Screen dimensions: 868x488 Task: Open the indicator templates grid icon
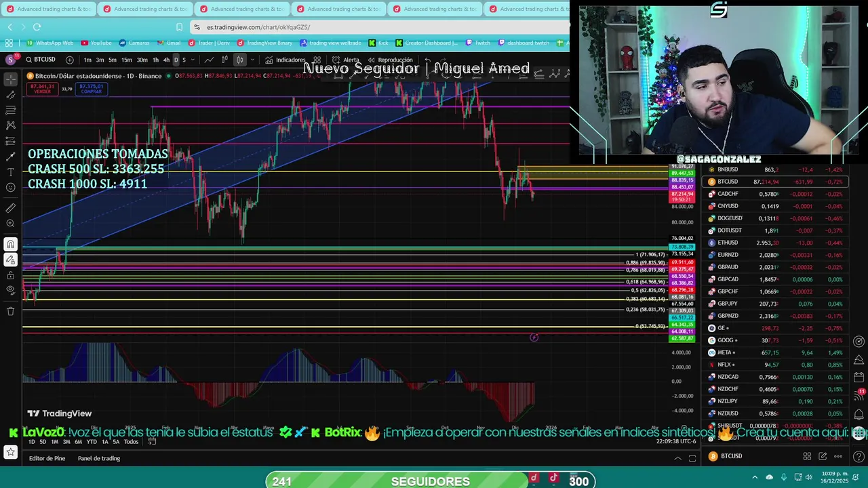(317, 60)
